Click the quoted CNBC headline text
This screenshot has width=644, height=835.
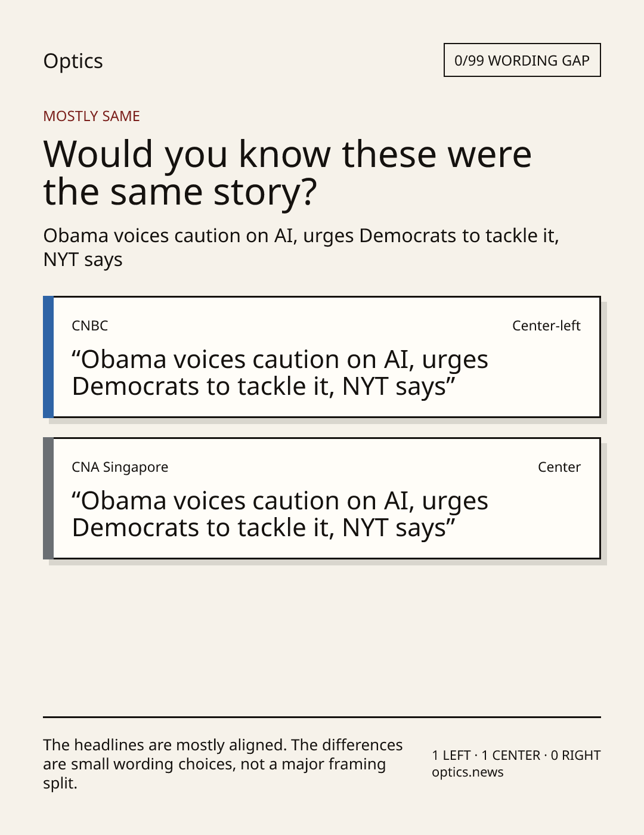280,373
